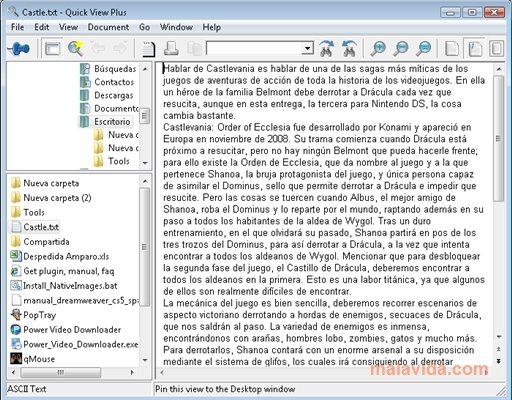The width and height of the screenshot is (512, 400).
Task: Click file list horizontal scroll left arrow
Action: pyautogui.click(x=13, y=372)
